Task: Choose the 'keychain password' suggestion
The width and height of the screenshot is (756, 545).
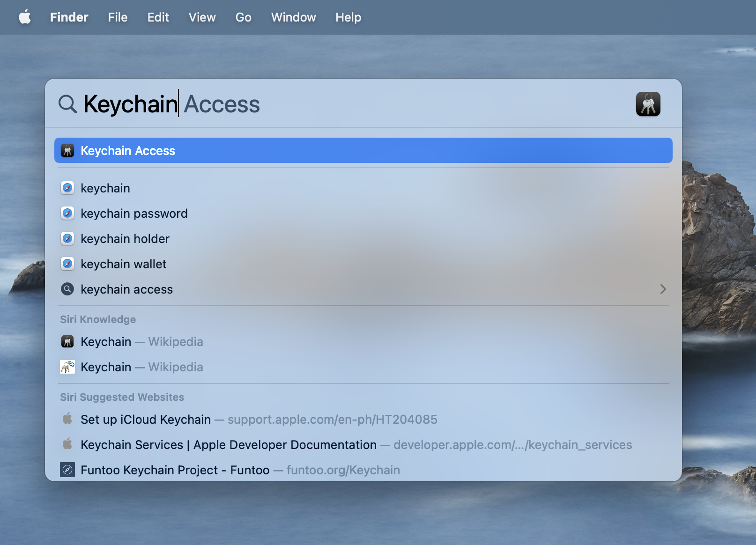Action: click(363, 214)
